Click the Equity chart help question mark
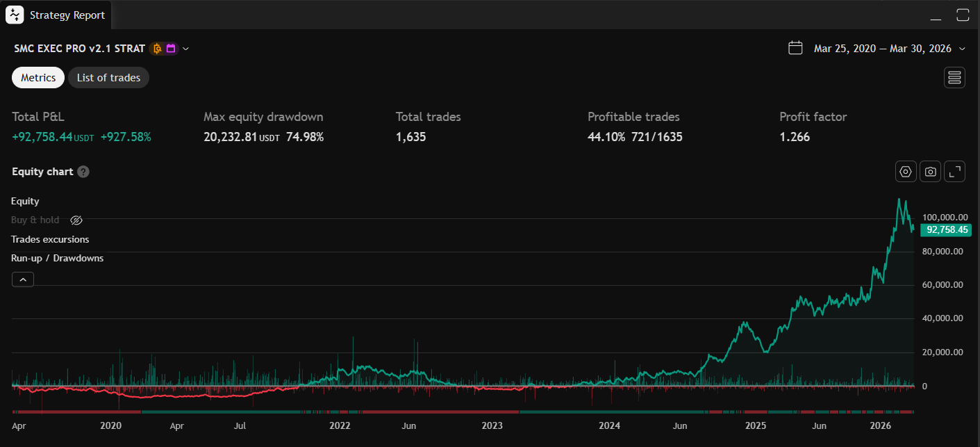The width and height of the screenshot is (980, 447). coord(83,171)
